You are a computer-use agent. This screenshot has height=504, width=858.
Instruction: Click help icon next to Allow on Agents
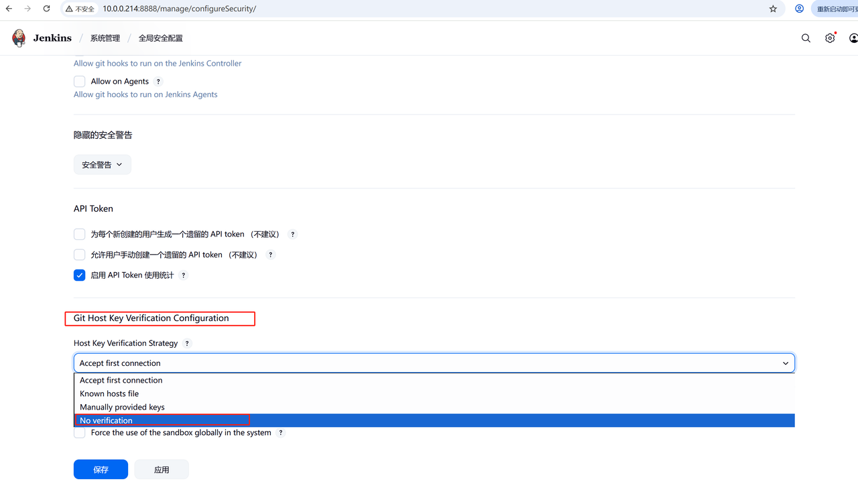click(x=158, y=81)
